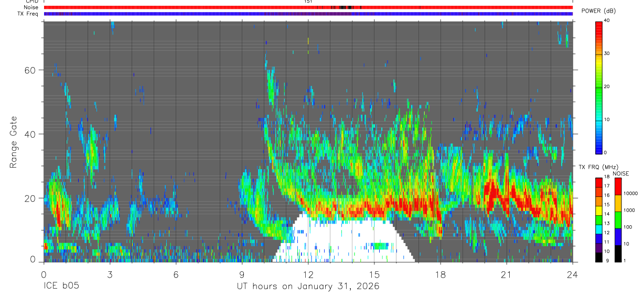Click the 30 label on power colorbar
This screenshot has height=297, width=644.
(x=606, y=53)
